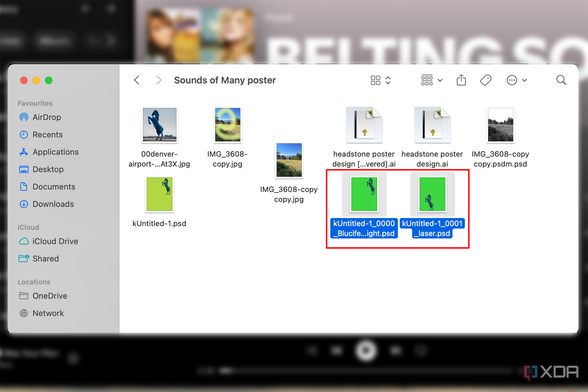Image resolution: width=588 pixels, height=392 pixels.
Task: Click the play button in the music player
Action: click(x=366, y=350)
